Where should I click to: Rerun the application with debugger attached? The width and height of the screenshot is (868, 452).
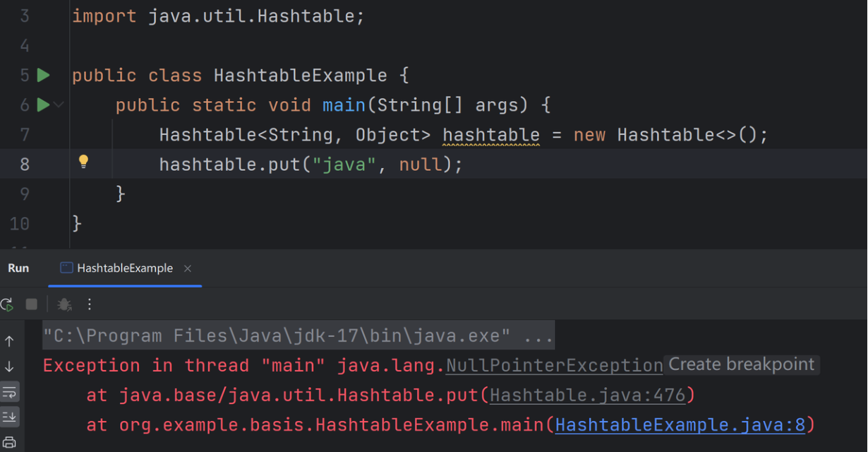[x=64, y=304]
